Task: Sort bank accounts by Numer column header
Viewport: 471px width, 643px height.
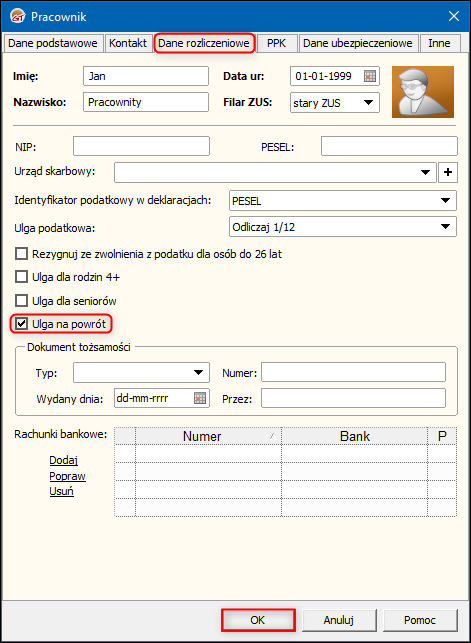Action: [208, 436]
